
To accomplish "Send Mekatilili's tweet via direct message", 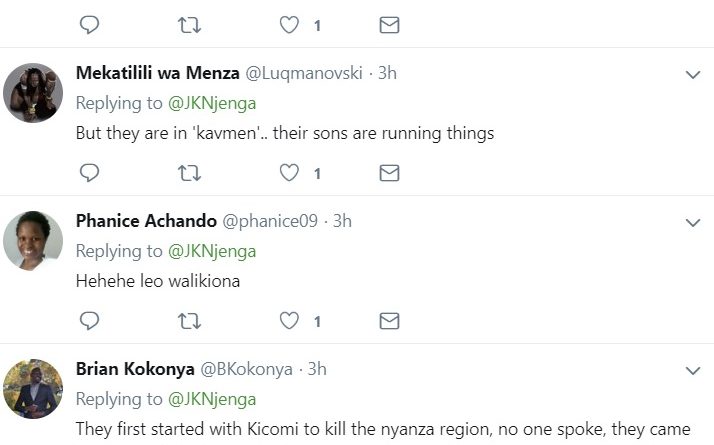I will pyautogui.click(x=389, y=173).
